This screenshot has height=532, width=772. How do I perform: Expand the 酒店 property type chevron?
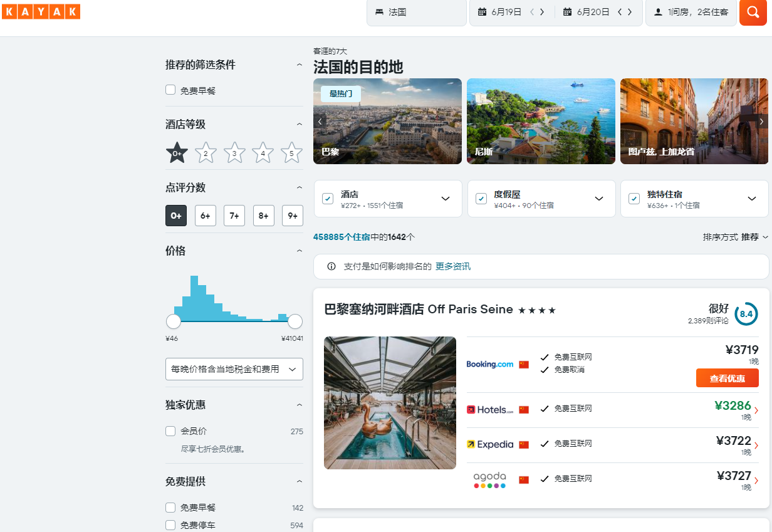tap(446, 199)
